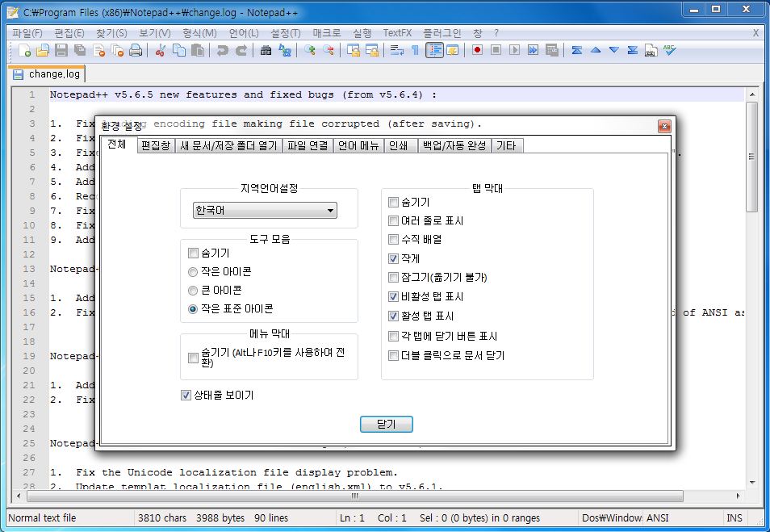Toggle synchronized vertical scrolling icon
The width and height of the screenshot is (770, 532).
click(353, 50)
